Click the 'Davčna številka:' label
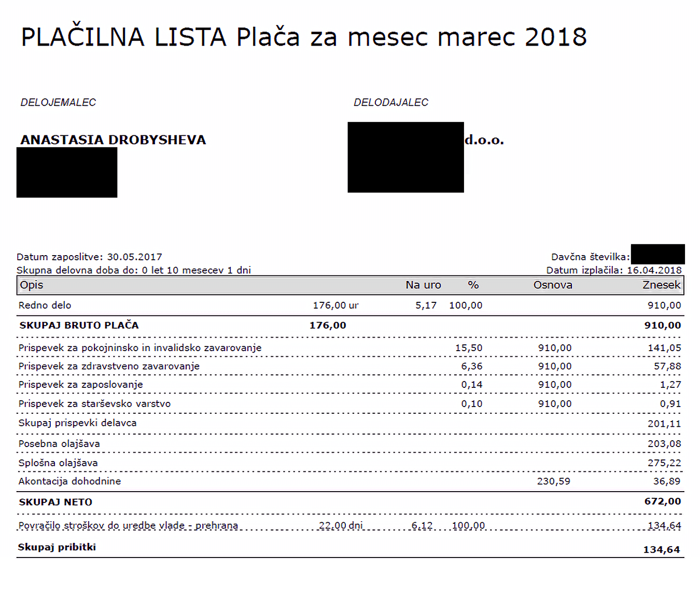 [x=591, y=257]
